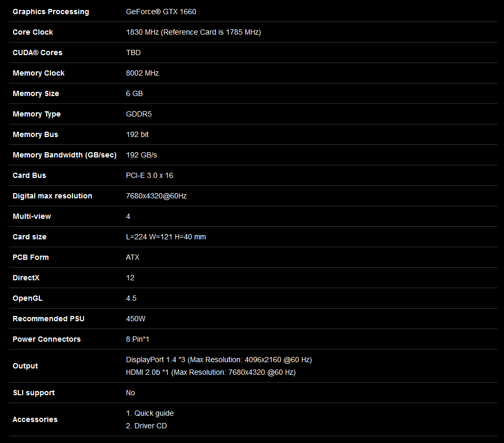This screenshot has height=443, width=504.
Task: Click the Graphics Processing label
Action: (x=51, y=12)
